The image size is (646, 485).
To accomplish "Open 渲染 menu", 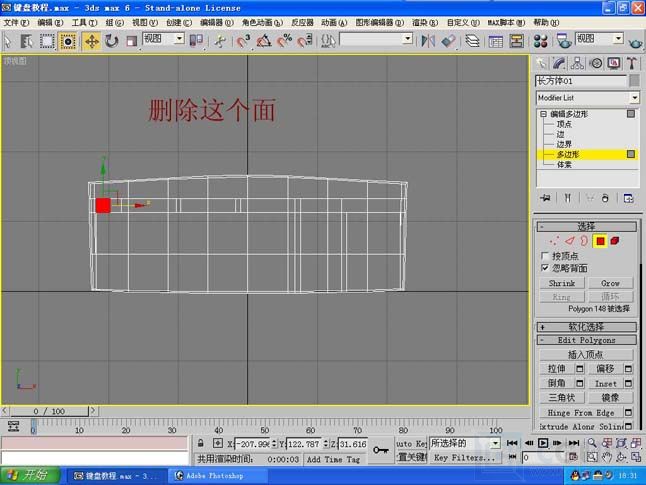I will 425,23.
